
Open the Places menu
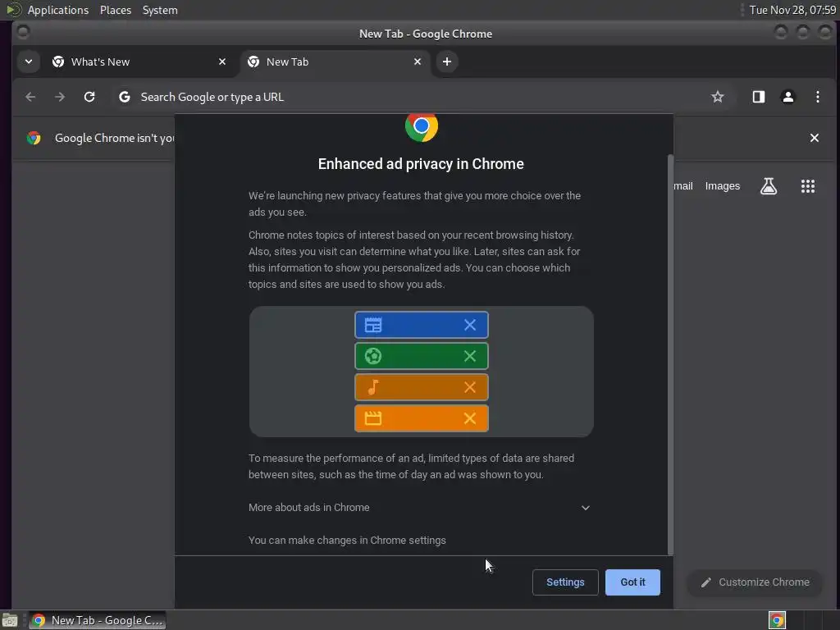(115, 10)
